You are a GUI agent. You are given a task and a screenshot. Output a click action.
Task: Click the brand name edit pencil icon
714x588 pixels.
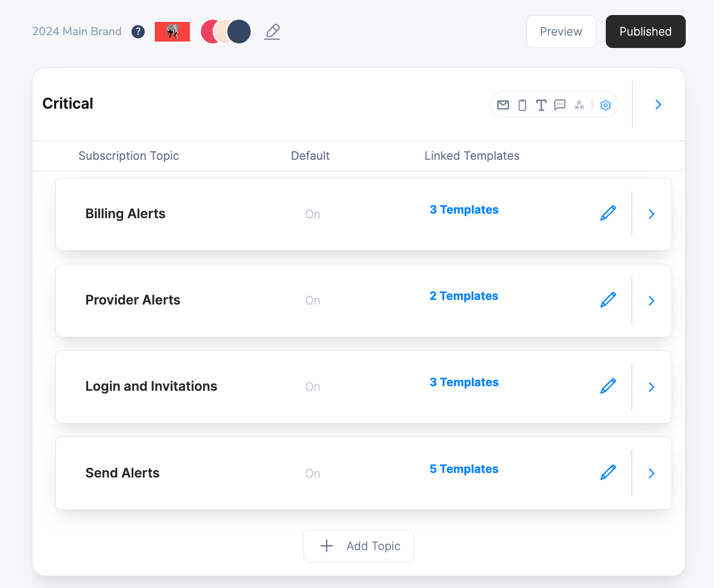coord(272,31)
